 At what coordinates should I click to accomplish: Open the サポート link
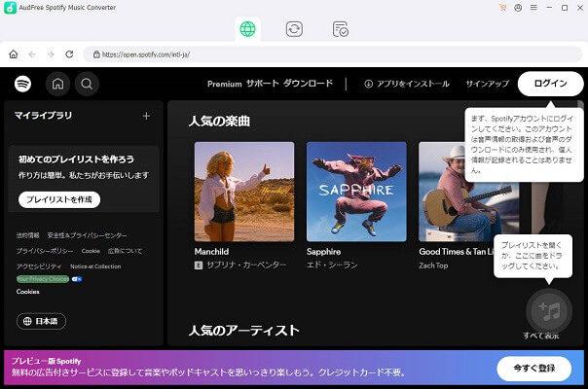pyautogui.click(x=263, y=84)
